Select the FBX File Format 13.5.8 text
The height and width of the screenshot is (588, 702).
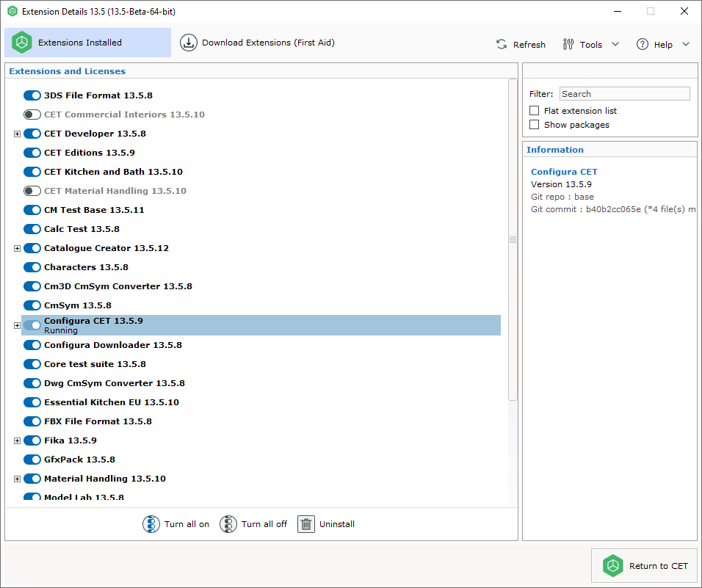[98, 421]
